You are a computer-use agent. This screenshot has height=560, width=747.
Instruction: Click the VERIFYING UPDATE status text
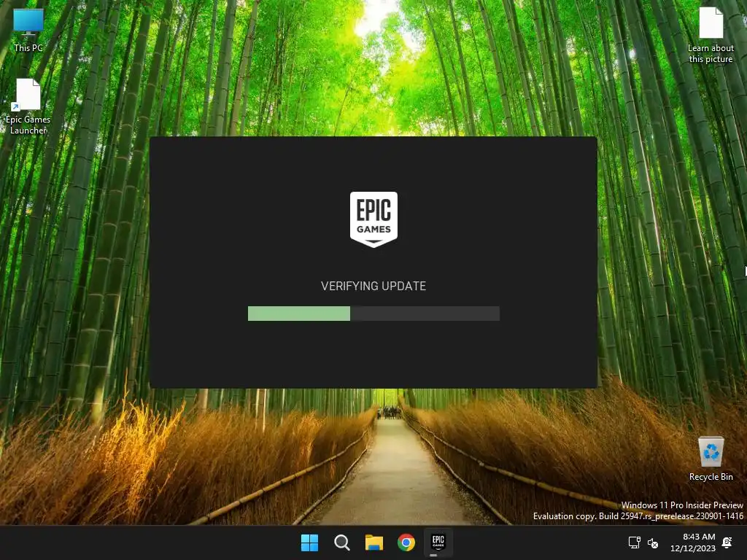pyautogui.click(x=373, y=286)
